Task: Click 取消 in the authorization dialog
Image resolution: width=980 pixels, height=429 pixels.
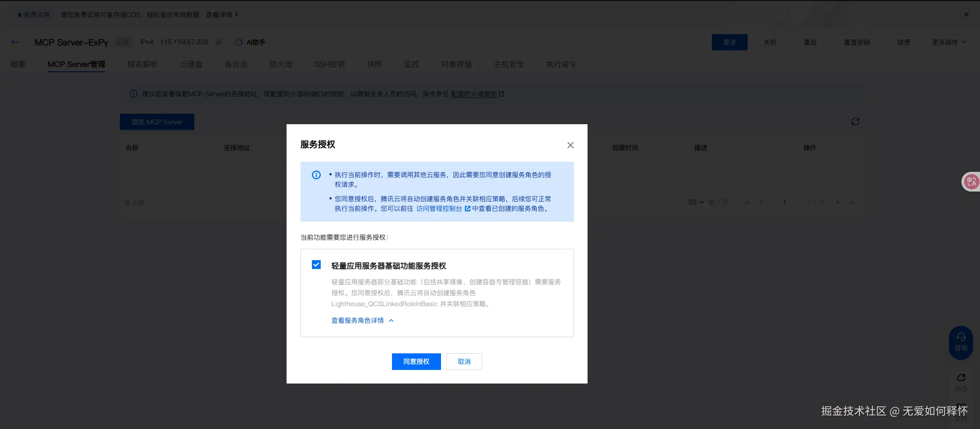Action: 464,362
